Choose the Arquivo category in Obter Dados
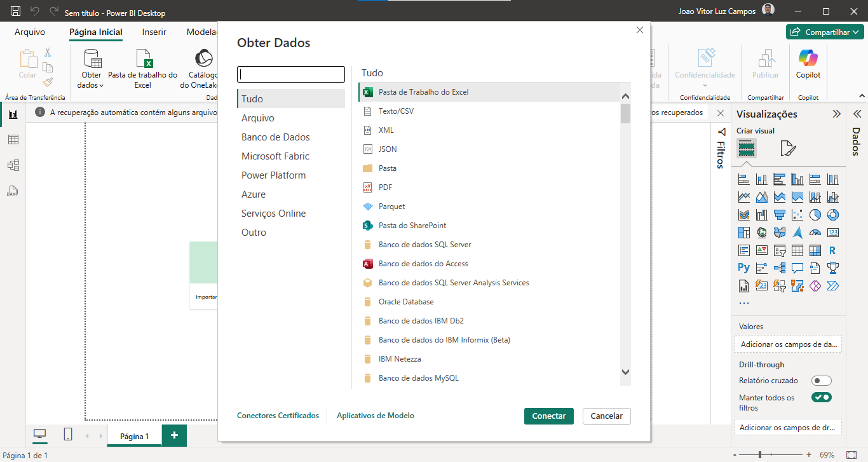This screenshot has height=462, width=868. [291, 118]
